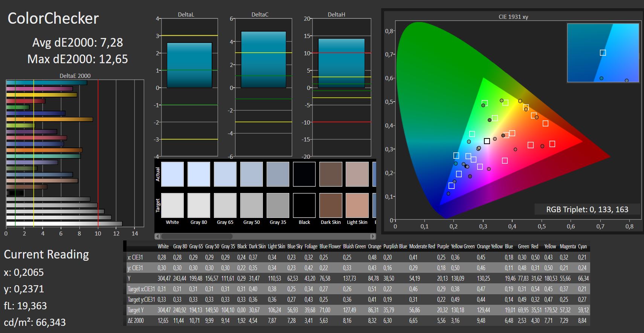
Task: Click the Target Gray 80 swatch
Action: click(199, 205)
